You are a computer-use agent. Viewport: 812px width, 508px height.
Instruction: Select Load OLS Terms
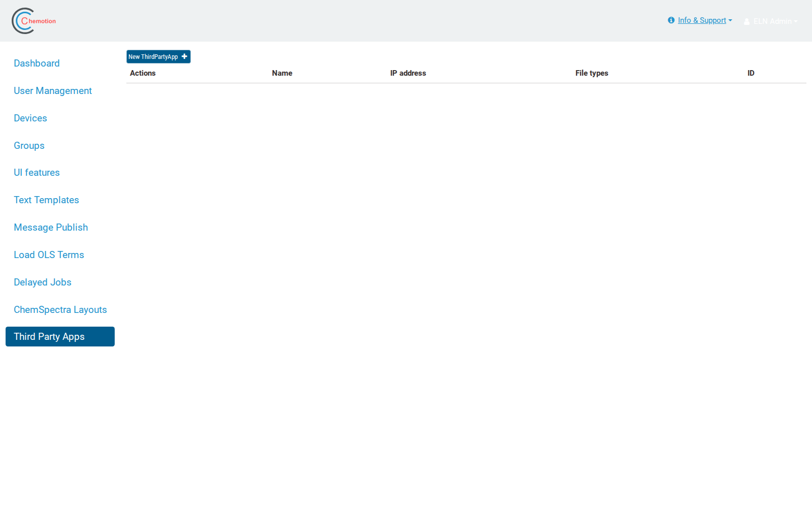tap(49, 255)
